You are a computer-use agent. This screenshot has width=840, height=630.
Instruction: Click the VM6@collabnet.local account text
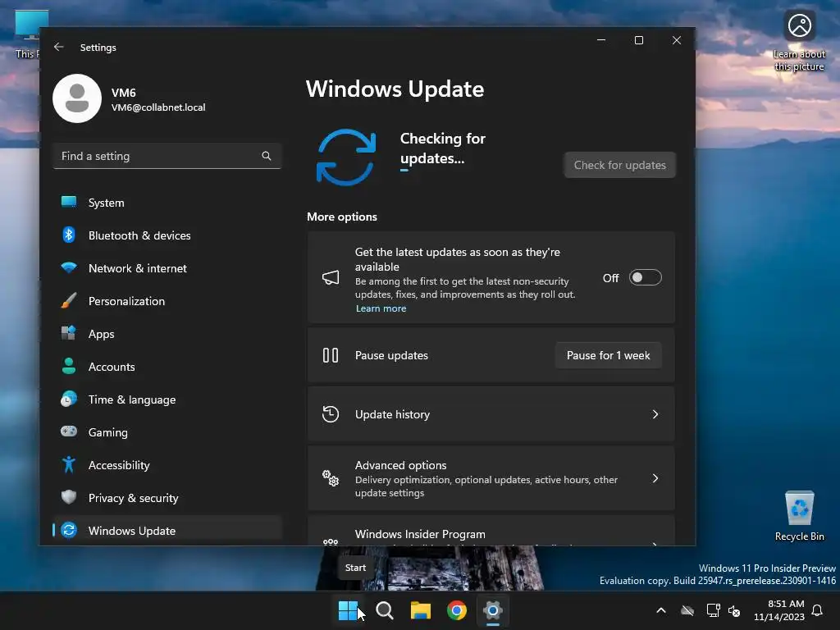pyautogui.click(x=158, y=107)
